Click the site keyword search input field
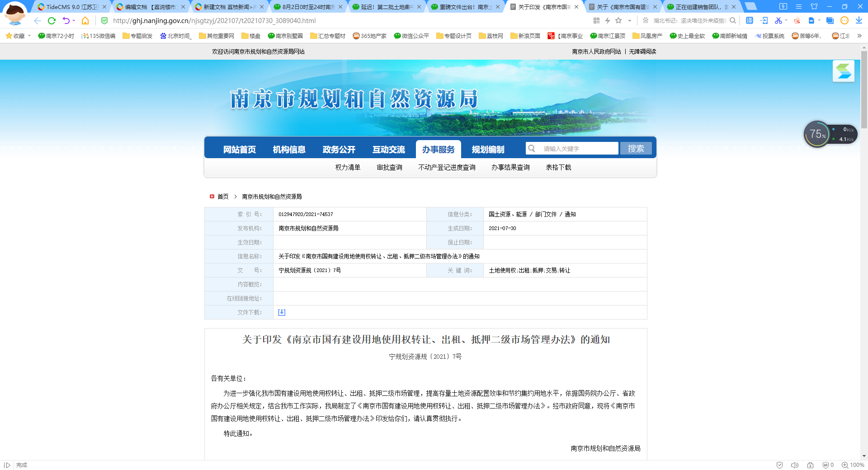Image resolution: width=868 pixels, height=470 pixels. pyautogui.click(x=578, y=149)
